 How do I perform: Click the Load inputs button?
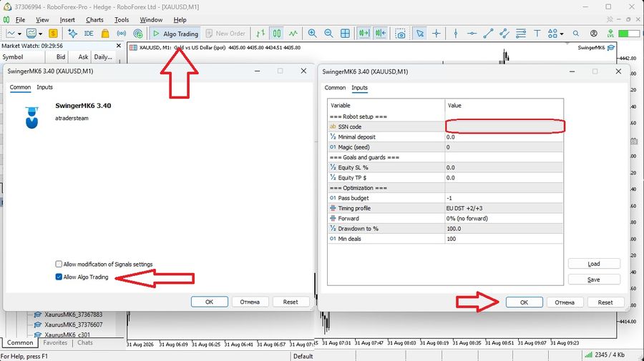tap(594, 264)
